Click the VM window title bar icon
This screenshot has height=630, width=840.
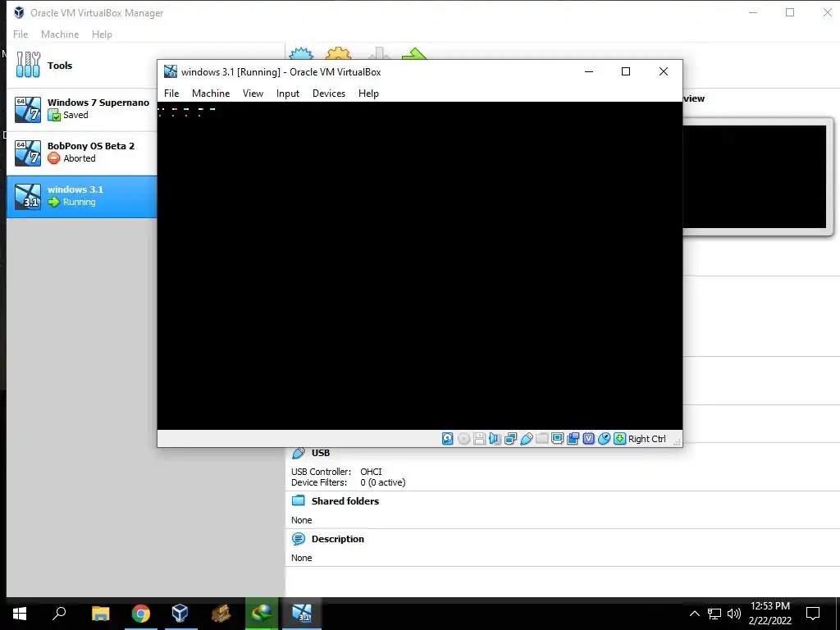point(171,71)
